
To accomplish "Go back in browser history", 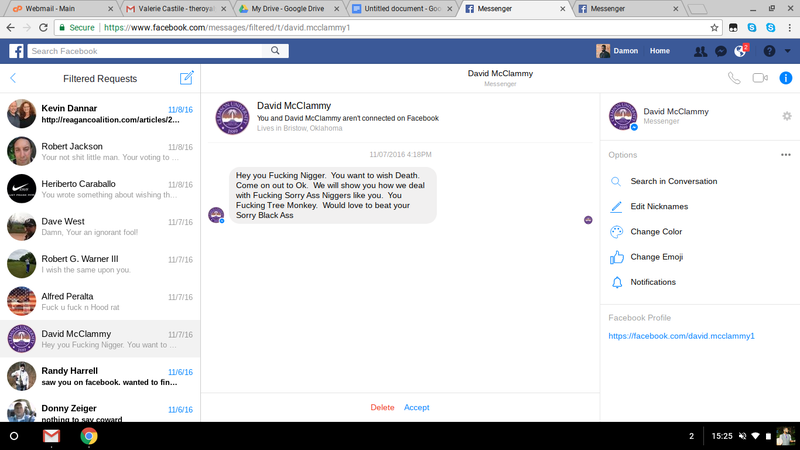I will (x=11, y=28).
